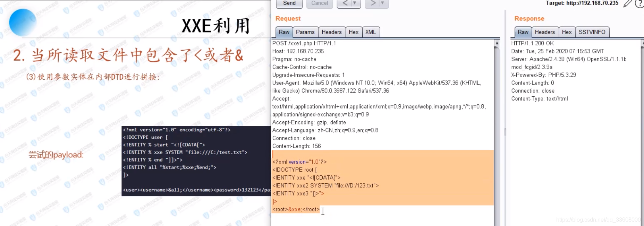Open the forward history dropdown arrow
Image resolution: width=644 pixels, height=226 pixels.
(383, 3)
